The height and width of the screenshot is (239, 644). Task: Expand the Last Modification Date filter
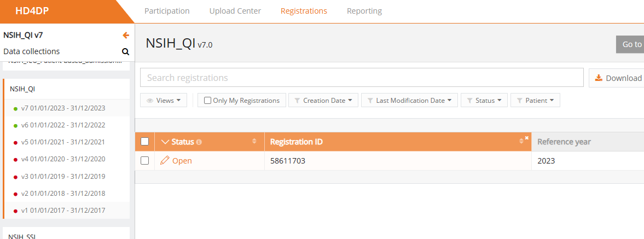[x=409, y=101]
